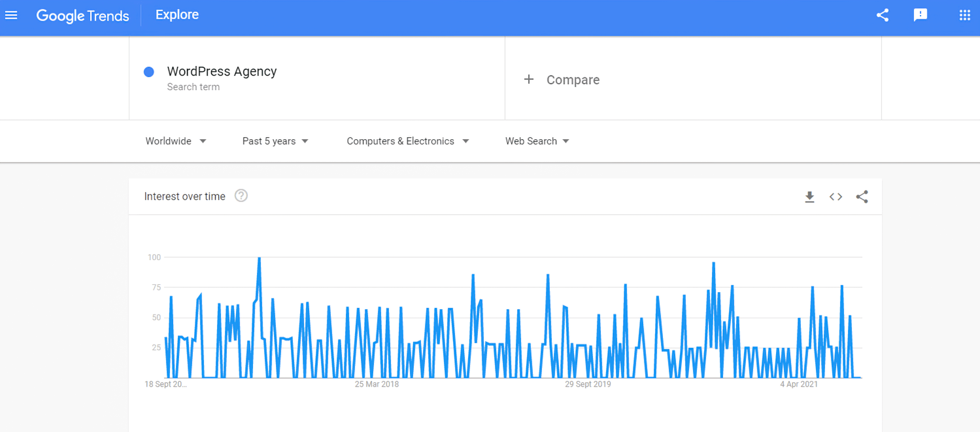The height and width of the screenshot is (432, 980).
Task: Open the Past 5 years dropdown
Action: pyautogui.click(x=275, y=141)
